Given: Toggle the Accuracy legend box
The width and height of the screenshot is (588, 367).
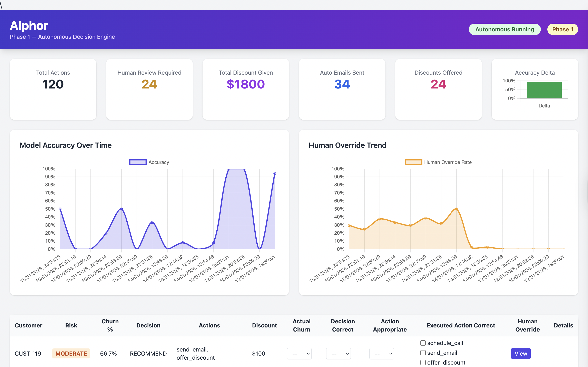Looking at the screenshot, I should pyautogui.click(x=138, y=162).
